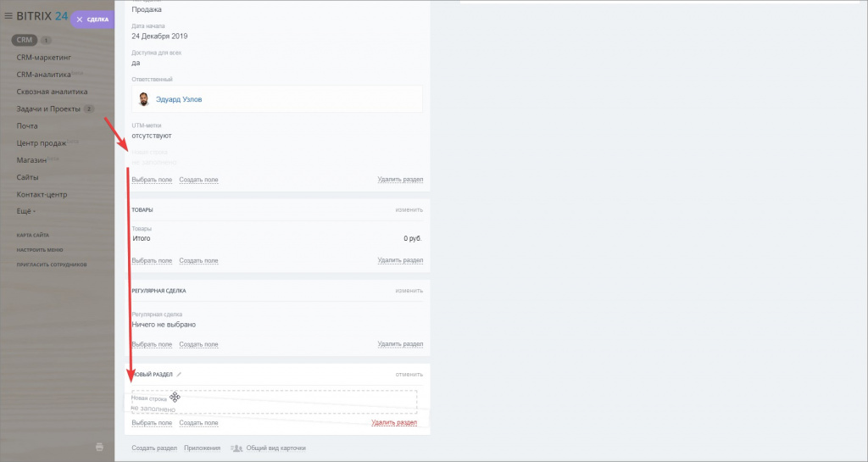Click Создать поле in РЕГУЛЯРНАЯ СДЕЛКА section

click(x=198, y=344)
